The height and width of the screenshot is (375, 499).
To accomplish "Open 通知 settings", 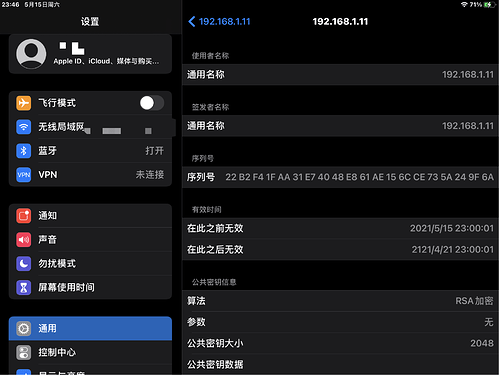I will coord(90,216).
